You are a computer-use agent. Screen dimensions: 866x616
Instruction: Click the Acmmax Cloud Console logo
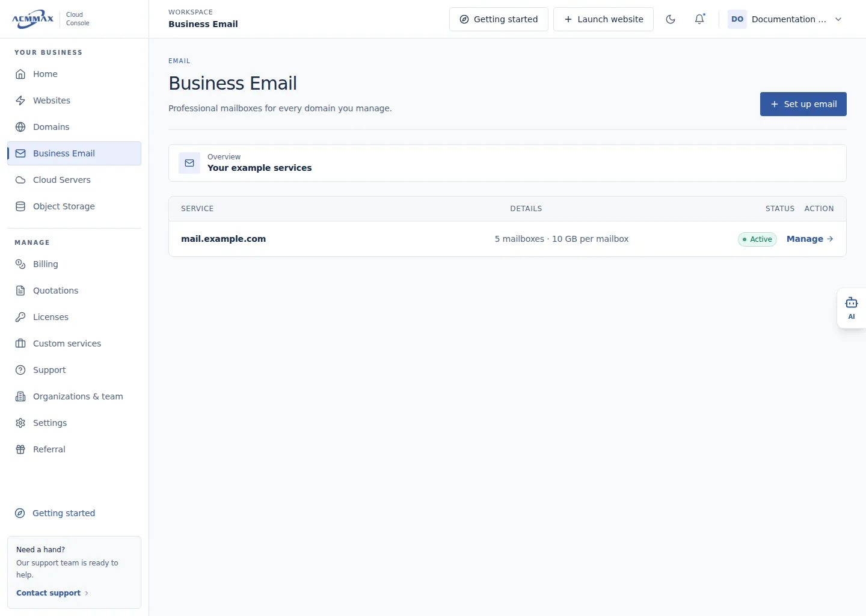click(51, 19)
